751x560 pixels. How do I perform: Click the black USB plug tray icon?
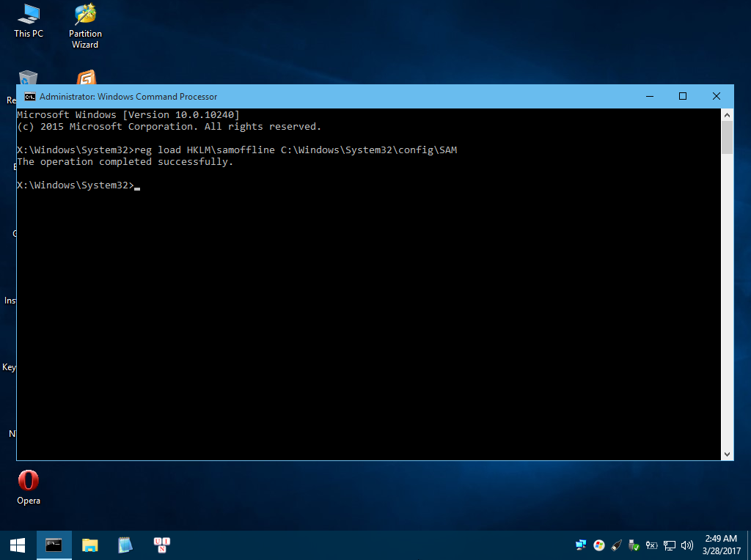pos(616,545)
